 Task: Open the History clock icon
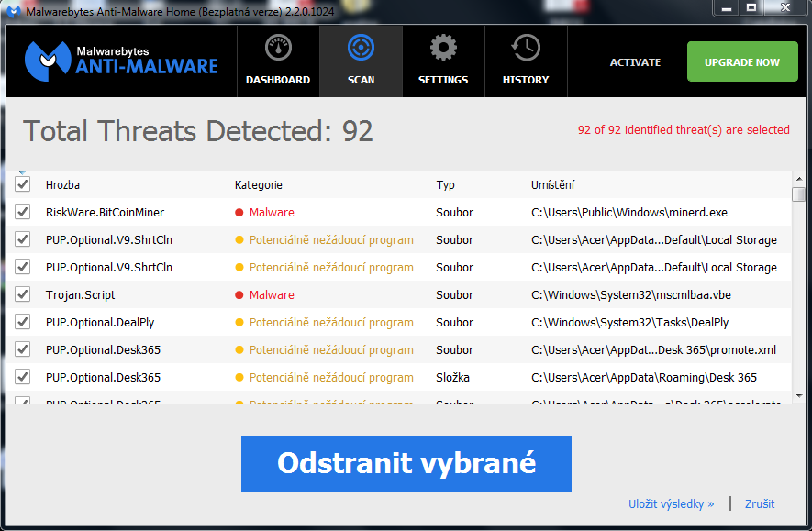526,48
